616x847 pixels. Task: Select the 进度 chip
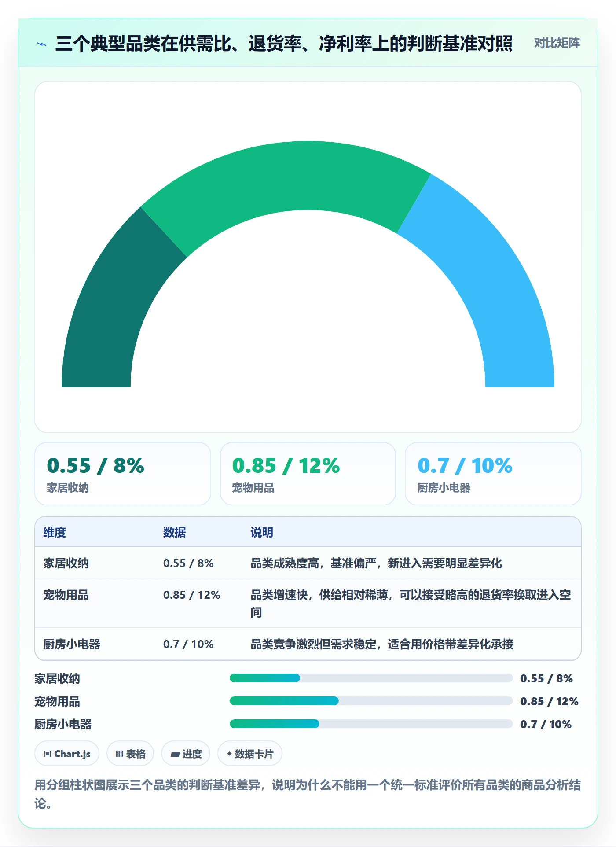(186, 754)
